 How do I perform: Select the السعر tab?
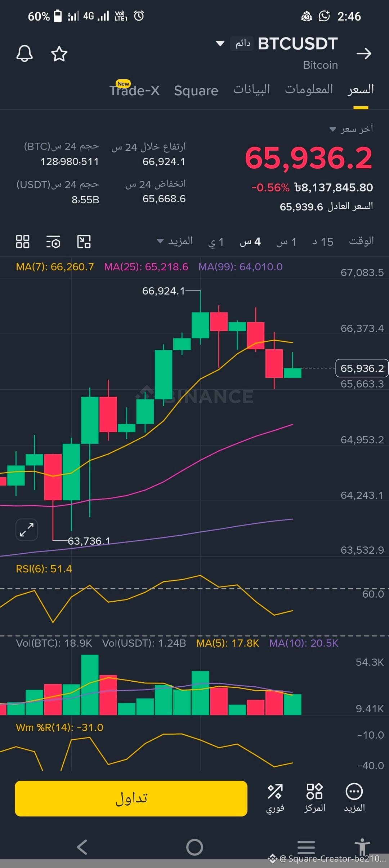[x=361, y=89]
